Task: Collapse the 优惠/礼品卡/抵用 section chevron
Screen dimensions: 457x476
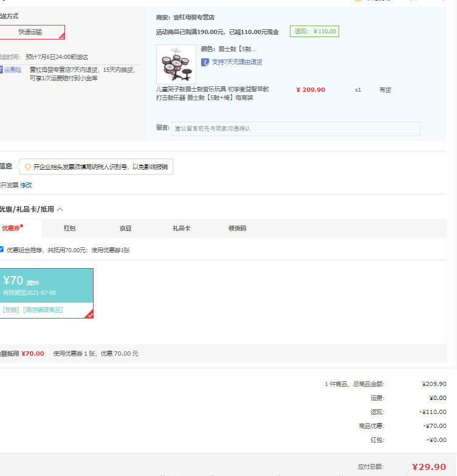Action: pyautogui.click(x=60, y=210)
